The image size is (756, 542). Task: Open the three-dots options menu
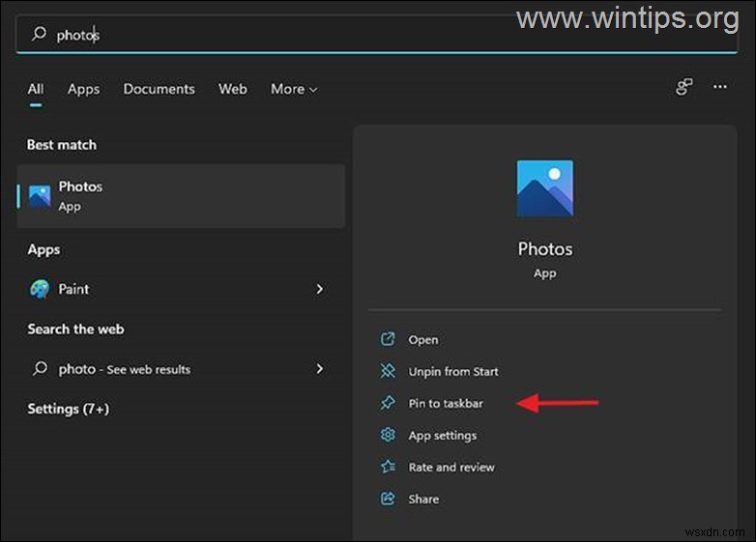click(x=720, y=87)
